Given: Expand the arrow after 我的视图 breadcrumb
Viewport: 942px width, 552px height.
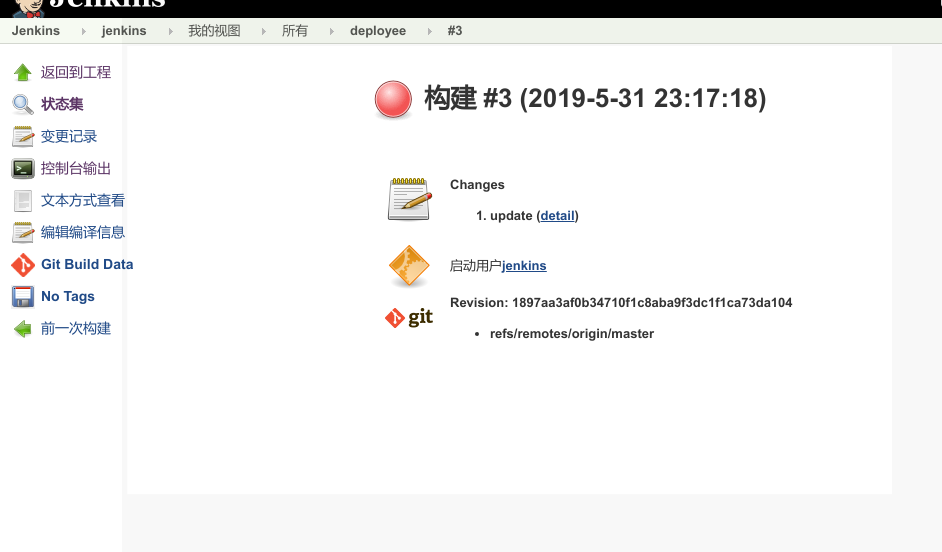Looking at the screenshot, I should pos(264,31).
